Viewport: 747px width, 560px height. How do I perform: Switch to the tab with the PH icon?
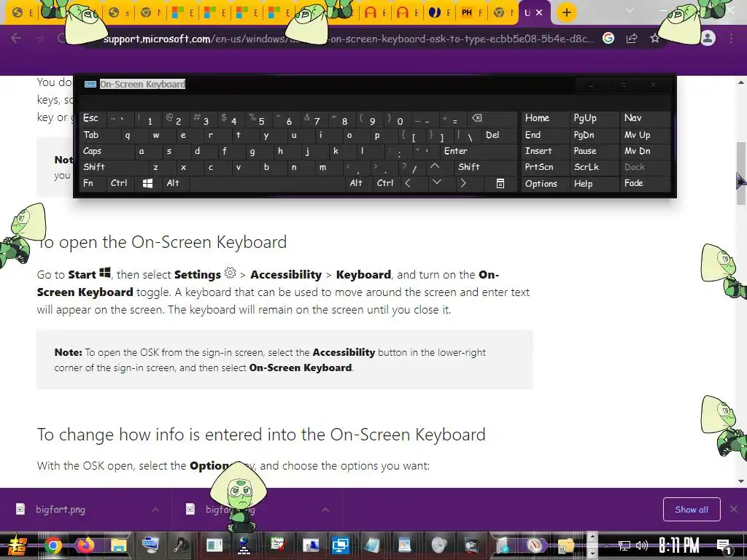472,13
